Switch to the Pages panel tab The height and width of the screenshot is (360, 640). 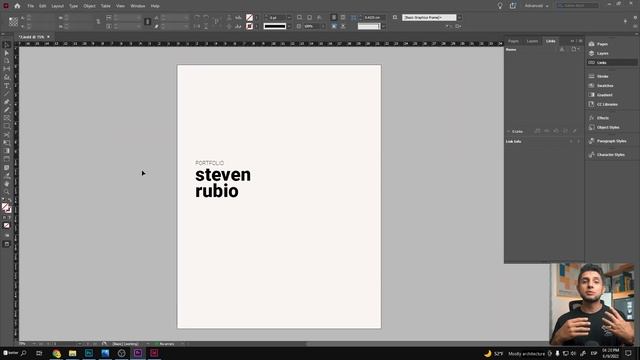point(513,41)
